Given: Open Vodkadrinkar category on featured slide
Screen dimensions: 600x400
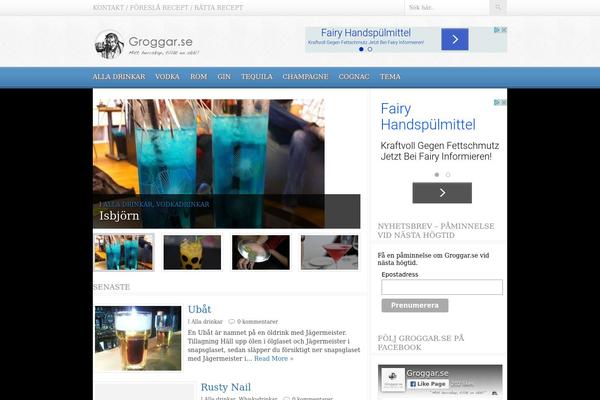Looking at the screenshot, I should [x=183, y=204].
